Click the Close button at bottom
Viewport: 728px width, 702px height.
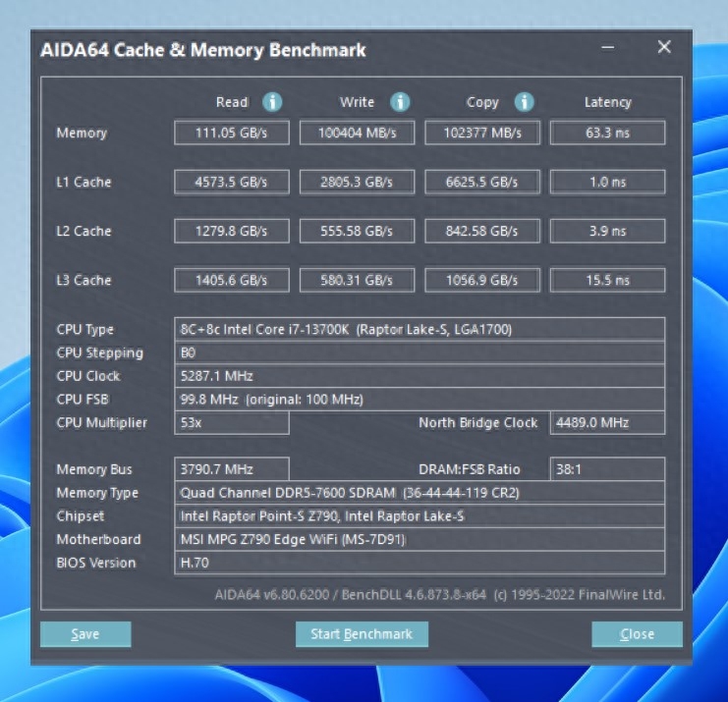click(637, 634)
